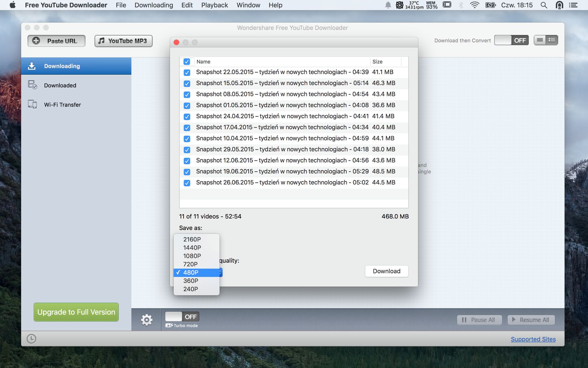
Task: Switch to detailed list view icon
Action: tap(552, 40)
